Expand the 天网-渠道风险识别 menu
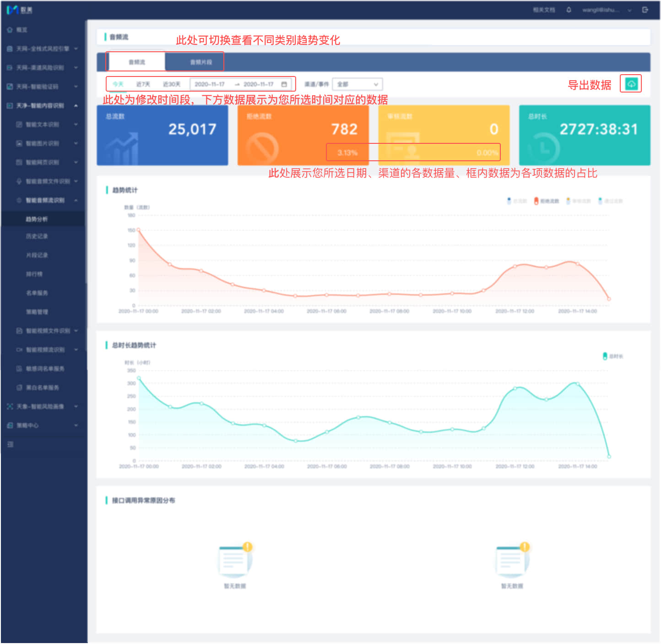This screenshot has width=661, height=644. coord(76,67)
